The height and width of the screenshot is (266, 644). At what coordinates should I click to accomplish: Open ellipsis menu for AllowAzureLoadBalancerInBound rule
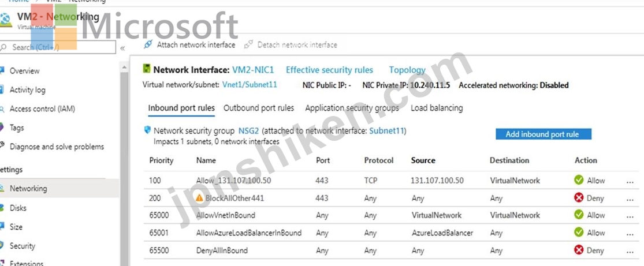630,234
